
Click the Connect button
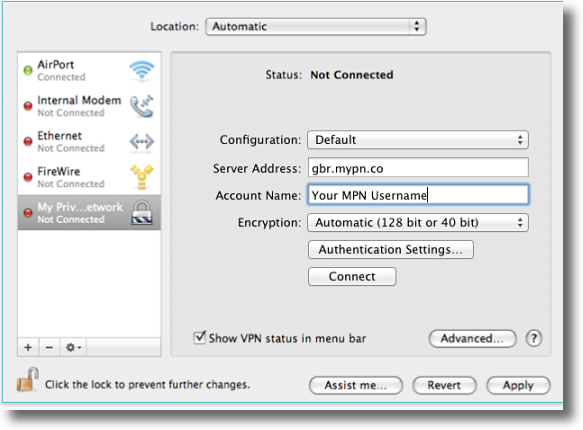[x=352, y=277]
